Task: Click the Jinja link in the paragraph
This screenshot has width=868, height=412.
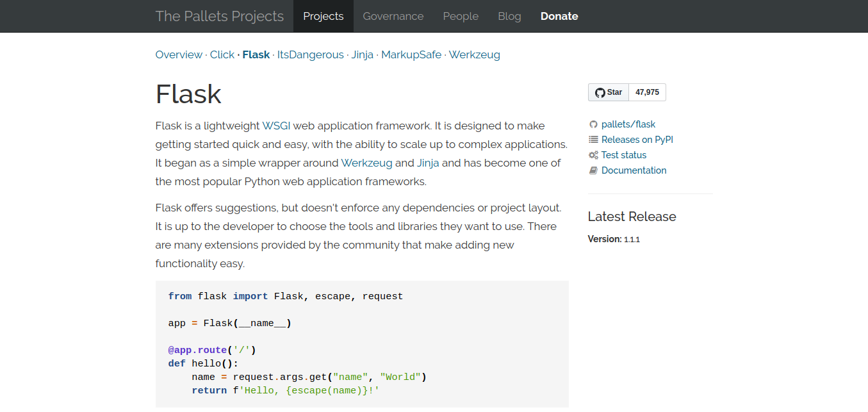Action: pyautogui.click(x=429, y=163)
